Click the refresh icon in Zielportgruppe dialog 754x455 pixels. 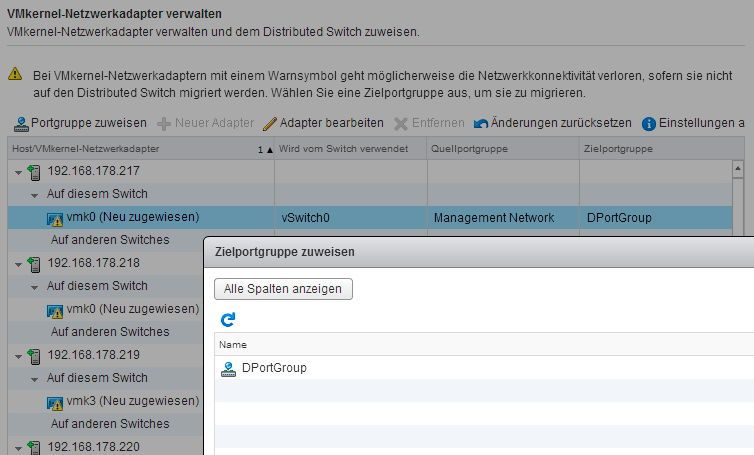coord(228,320)
